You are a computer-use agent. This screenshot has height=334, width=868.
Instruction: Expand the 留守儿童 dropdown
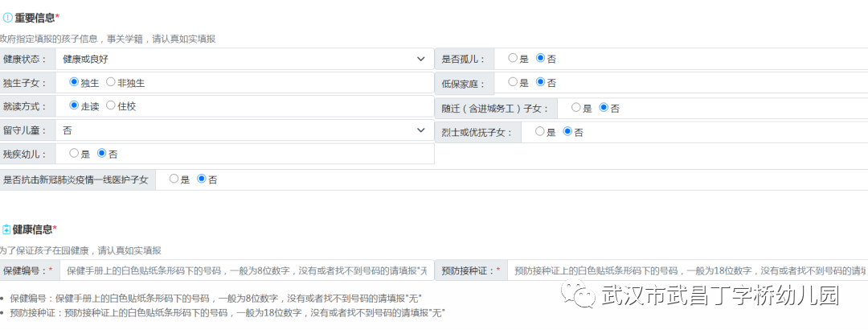[x=244, y=130]
